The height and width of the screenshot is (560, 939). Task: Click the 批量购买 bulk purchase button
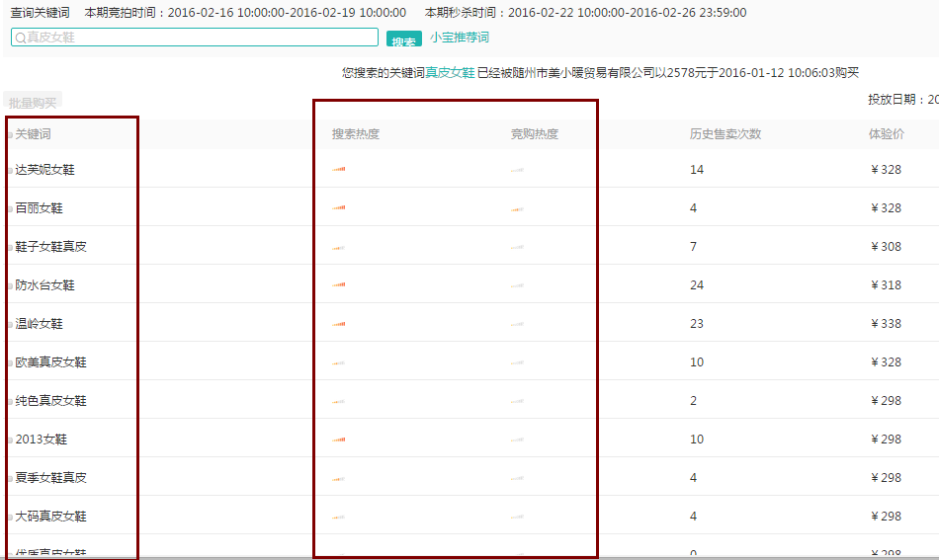coord(33,102)
